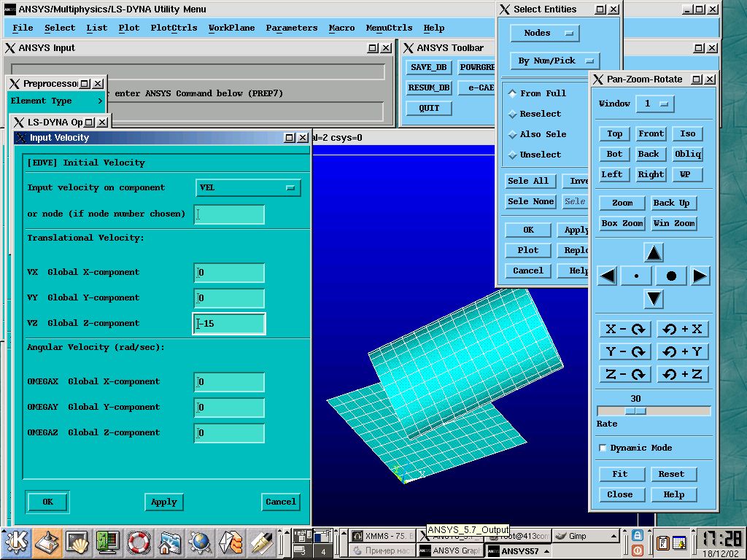Open the List menu
The image size is (747, 560).
coord(97,28)
